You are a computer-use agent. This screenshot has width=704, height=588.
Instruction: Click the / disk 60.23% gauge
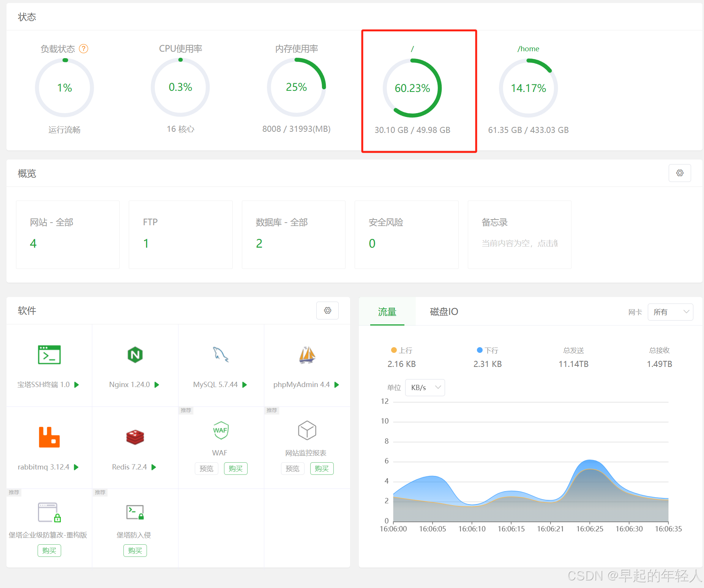pyautogui.click(x=412, y=88)
